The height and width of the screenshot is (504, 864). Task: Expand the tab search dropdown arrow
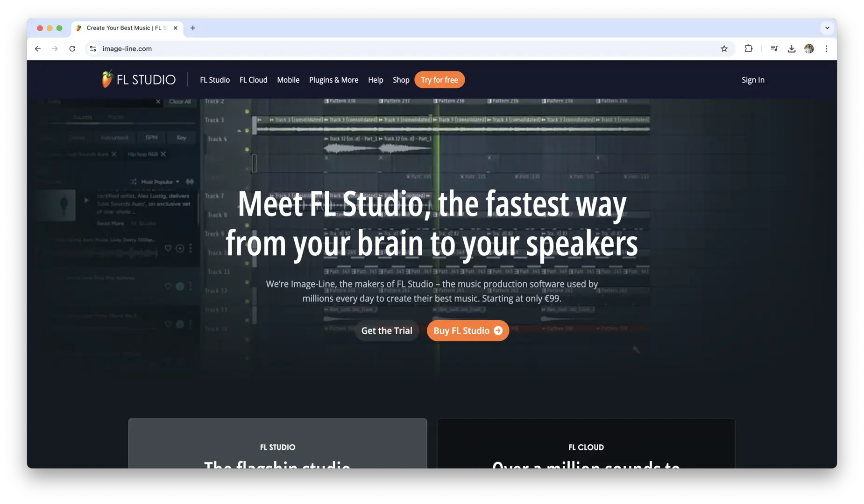tap(827, 28)
